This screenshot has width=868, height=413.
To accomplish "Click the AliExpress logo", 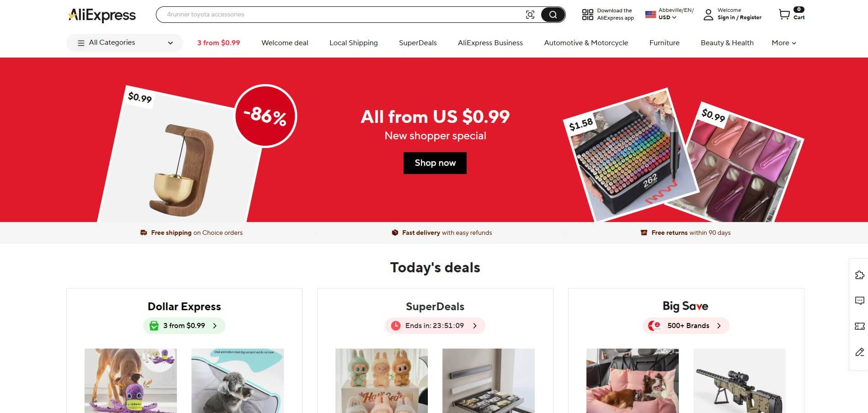I will [x=102, y=15].
